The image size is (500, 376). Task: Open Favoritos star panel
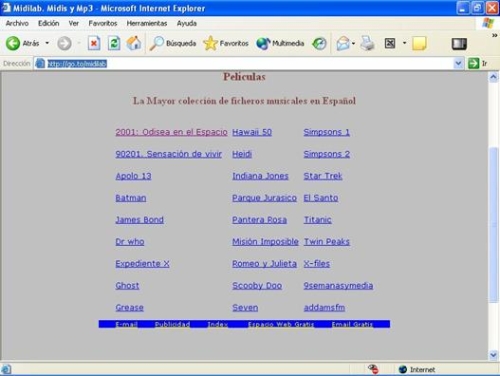pyautogui.click(x=226, y=43)
